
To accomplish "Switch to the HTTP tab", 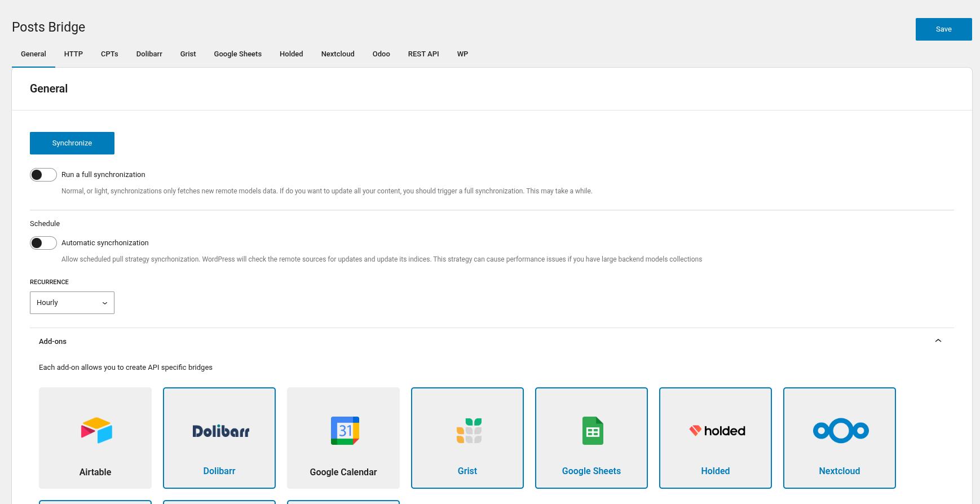I will tap(73, 54).
